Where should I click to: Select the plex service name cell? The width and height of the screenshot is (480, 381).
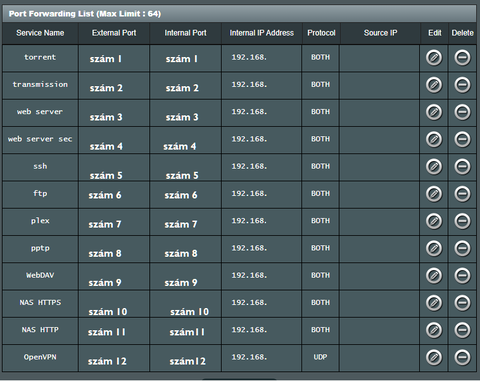pyautogui.click(x=40, y=222)
